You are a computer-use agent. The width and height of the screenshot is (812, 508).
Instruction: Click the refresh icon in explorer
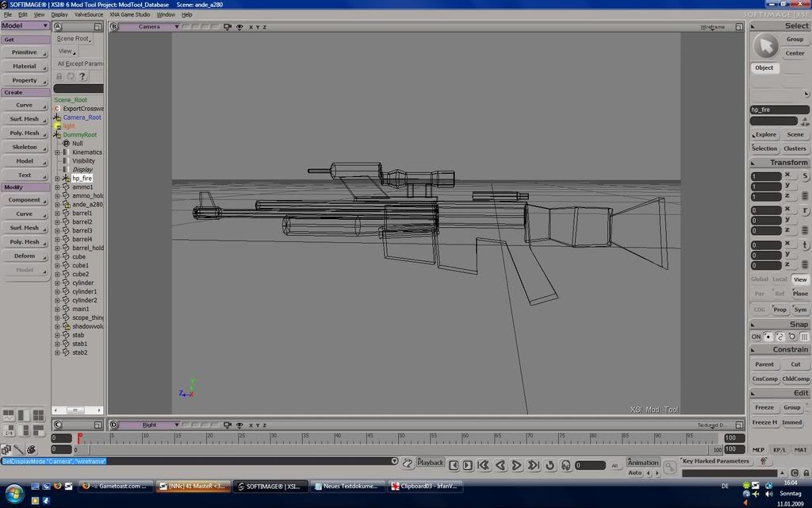pos(71,76)
